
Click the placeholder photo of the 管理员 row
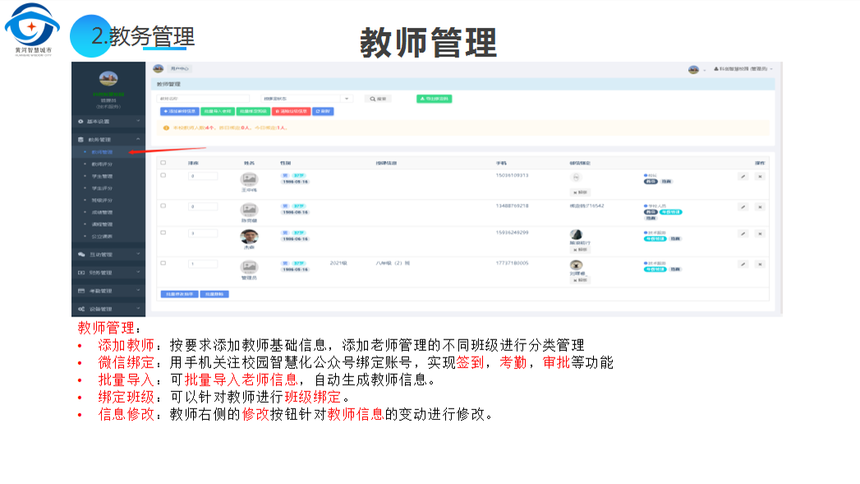249,267
